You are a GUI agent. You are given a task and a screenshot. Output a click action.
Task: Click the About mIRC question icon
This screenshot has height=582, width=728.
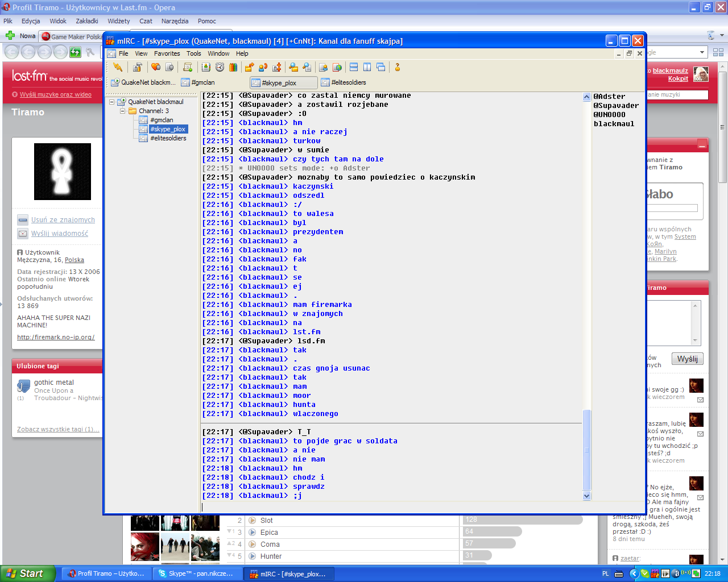coord(397,67)
